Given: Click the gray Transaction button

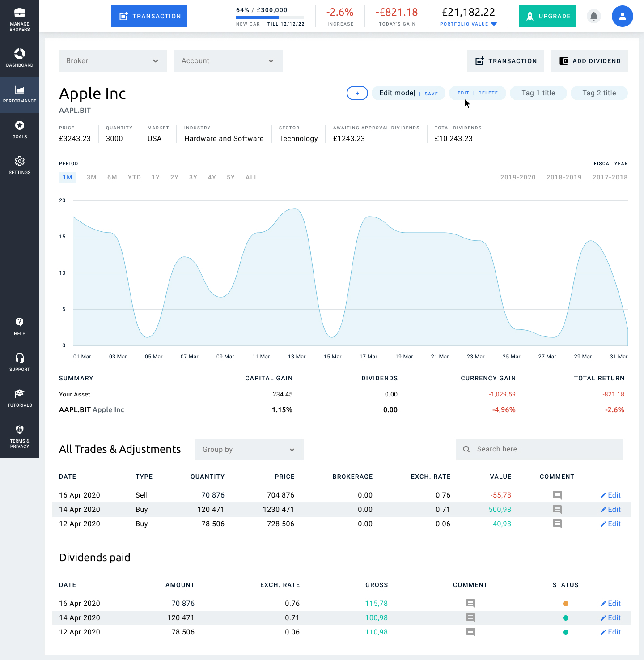Looking at the screenshot, I should pos(505,61).
